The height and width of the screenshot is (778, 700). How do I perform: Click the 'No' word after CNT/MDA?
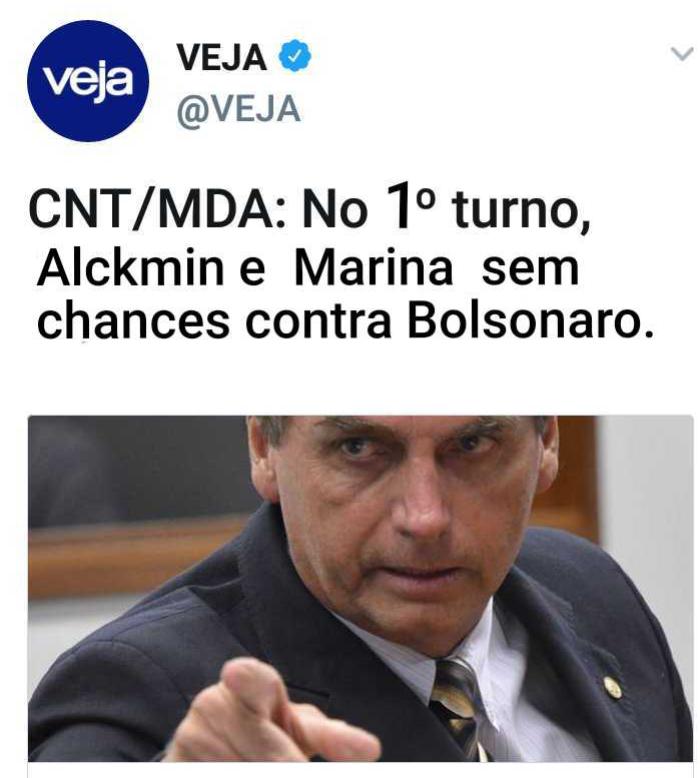(x=335, y=209)
